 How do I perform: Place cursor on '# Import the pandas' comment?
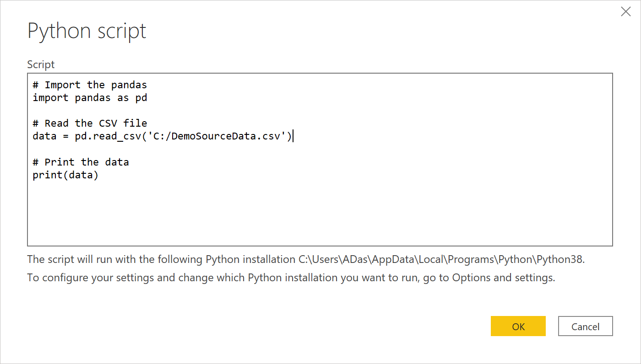(90, 85)
